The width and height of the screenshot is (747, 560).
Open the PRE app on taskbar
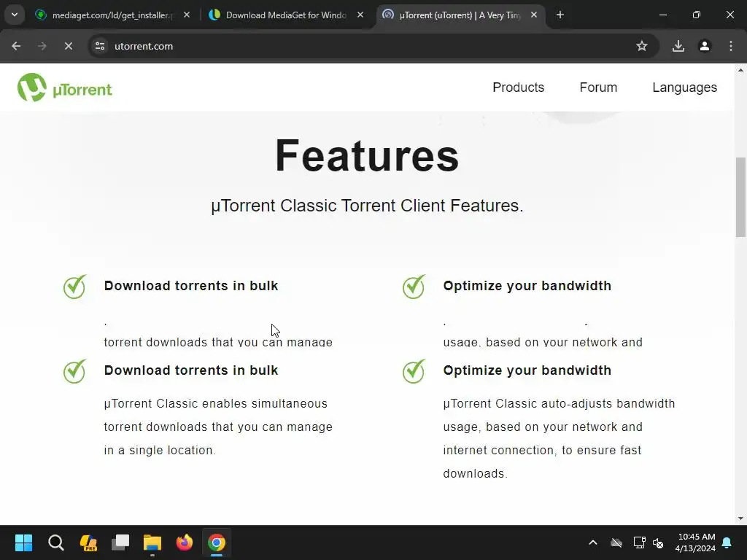(88, 542)
